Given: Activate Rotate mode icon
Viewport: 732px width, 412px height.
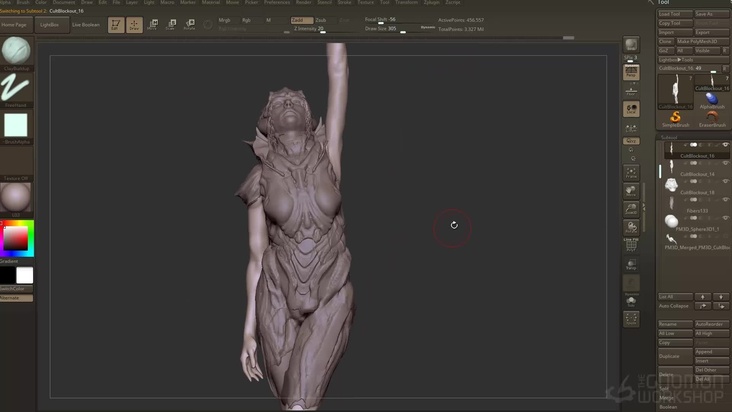Looking at the screenshot, I should coord(189,25).
